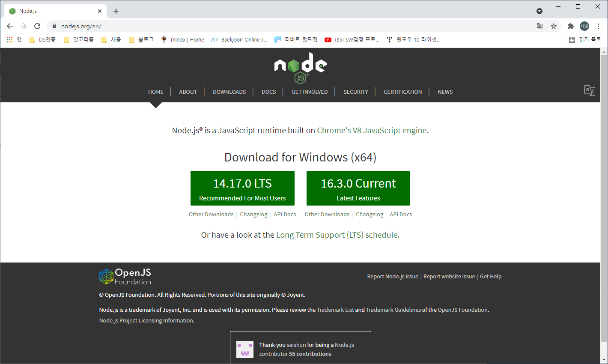Image resolution: width=608 pixels, height=364 pixels.
Task: Open the NEWS nav item
Action: point(445,92)
